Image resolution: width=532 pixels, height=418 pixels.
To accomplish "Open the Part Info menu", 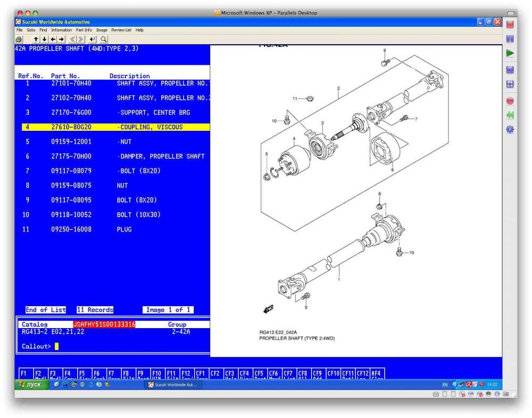I will click(84, 30).
